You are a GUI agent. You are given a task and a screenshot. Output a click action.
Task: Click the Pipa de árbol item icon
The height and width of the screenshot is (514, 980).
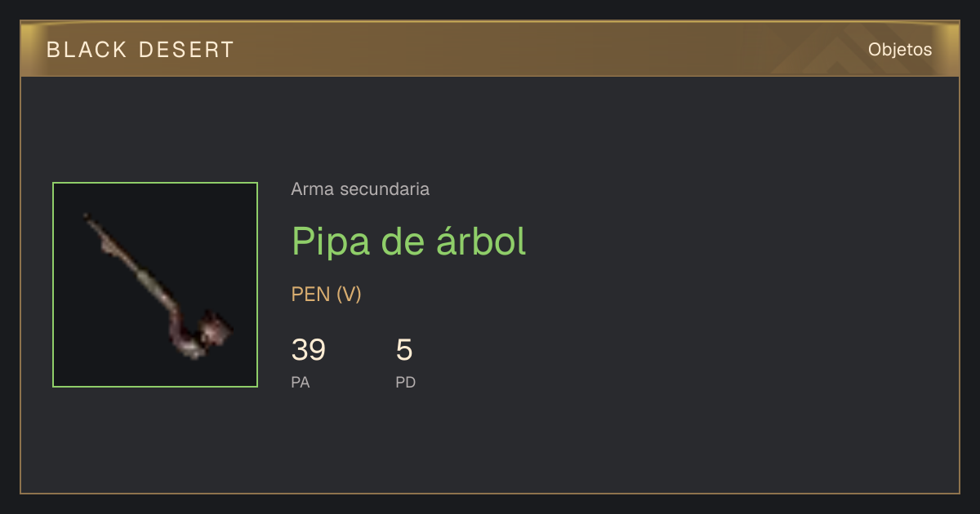pyautogui.click(x=155, y=285)
